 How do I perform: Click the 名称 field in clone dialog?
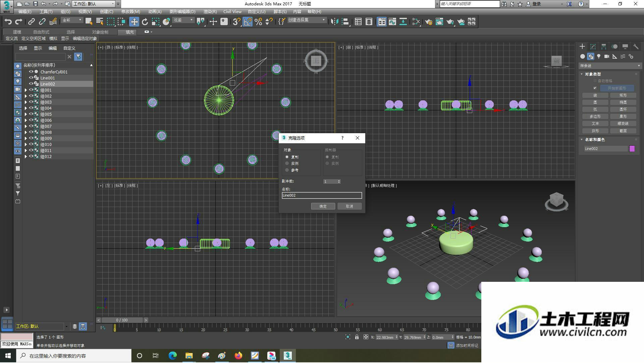(x=322, y=195)
